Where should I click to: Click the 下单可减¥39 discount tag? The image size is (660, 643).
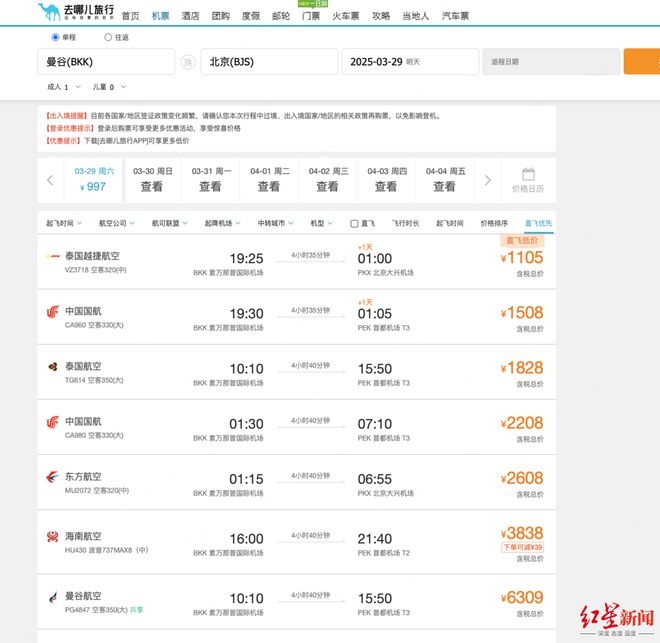(x=522, y=547)
